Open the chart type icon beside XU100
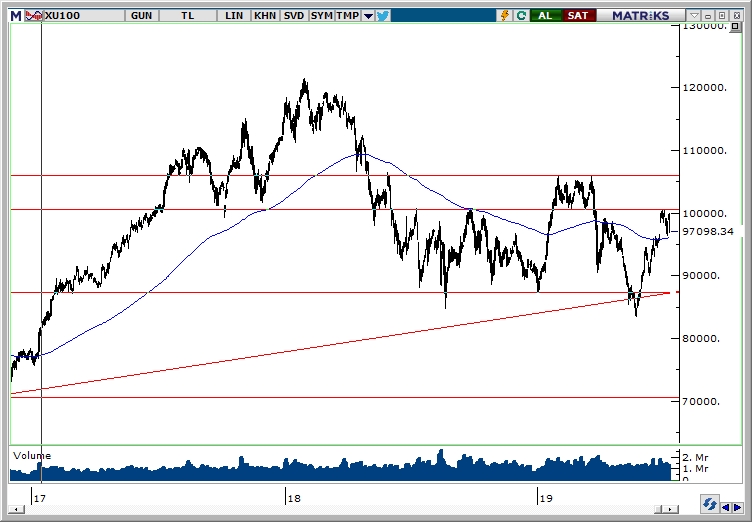The height and width of the screenshot is (522, 752). click(x=34, y=16)
